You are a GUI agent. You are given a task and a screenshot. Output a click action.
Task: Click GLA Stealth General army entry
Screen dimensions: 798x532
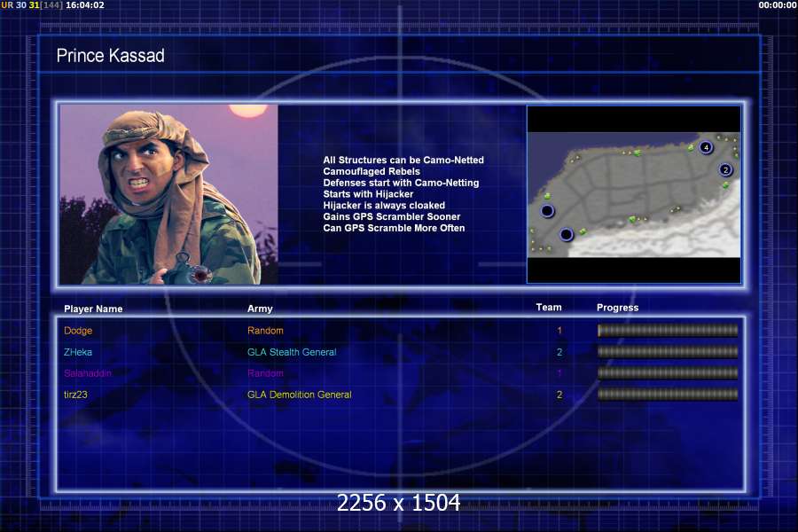coord(292,352)
